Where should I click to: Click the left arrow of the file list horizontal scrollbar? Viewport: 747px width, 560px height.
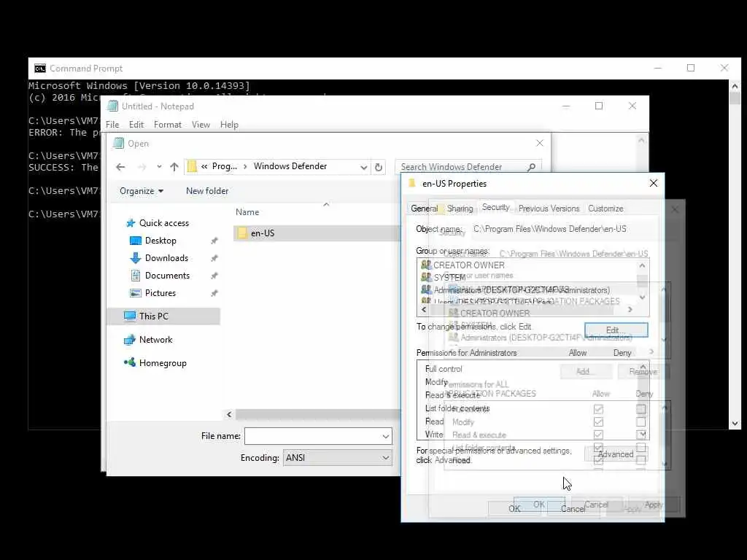[229, 414]
